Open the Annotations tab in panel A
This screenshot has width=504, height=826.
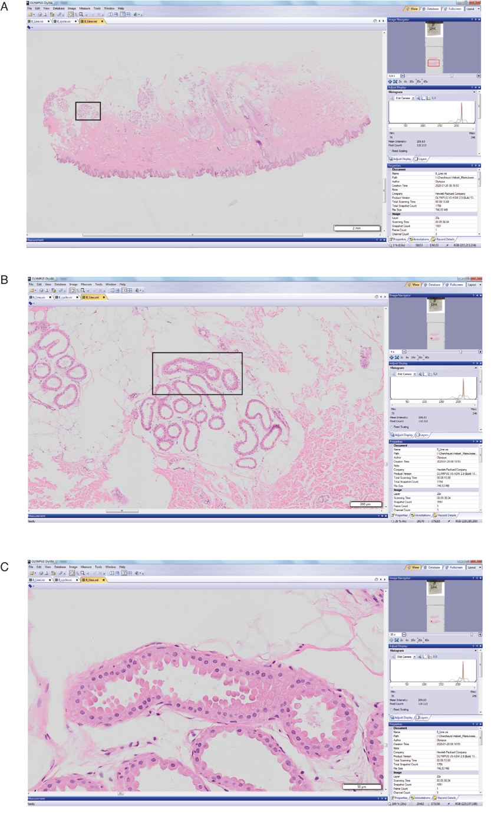point(419,239)
